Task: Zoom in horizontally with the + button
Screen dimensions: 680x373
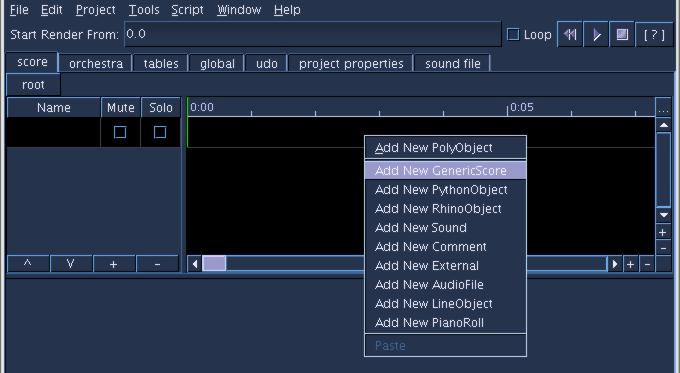Action: [x=631, y=264]
